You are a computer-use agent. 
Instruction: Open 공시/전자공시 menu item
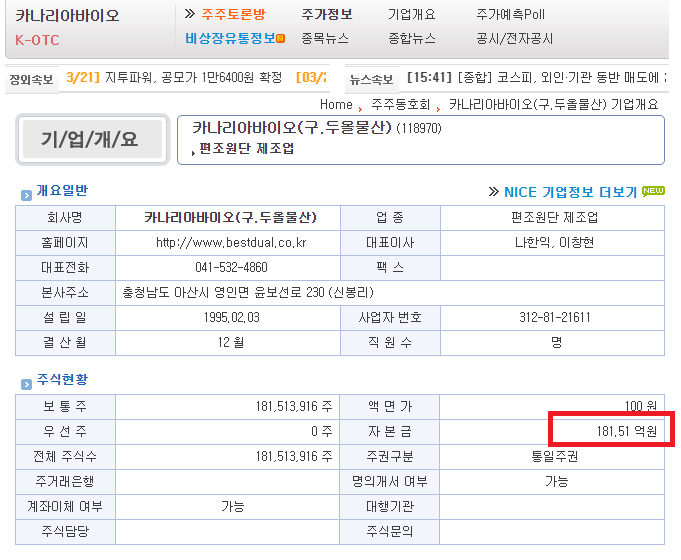pos(515,39)
